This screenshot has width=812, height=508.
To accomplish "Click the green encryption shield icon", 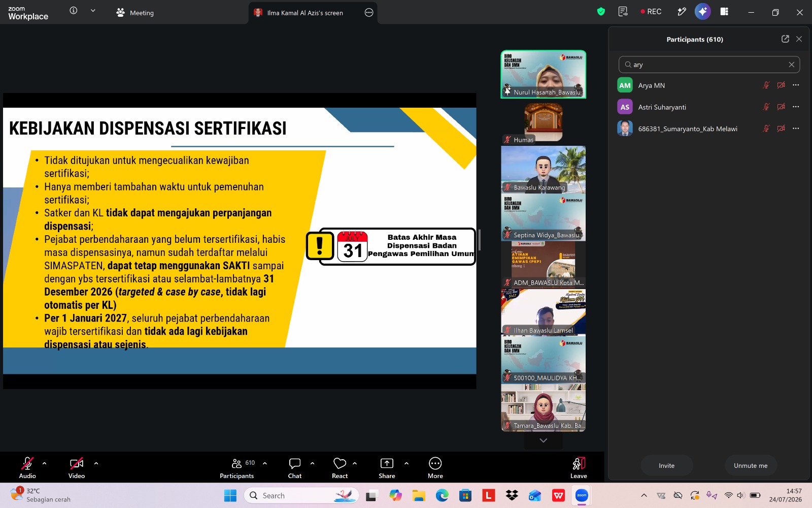I will point(601,12).
